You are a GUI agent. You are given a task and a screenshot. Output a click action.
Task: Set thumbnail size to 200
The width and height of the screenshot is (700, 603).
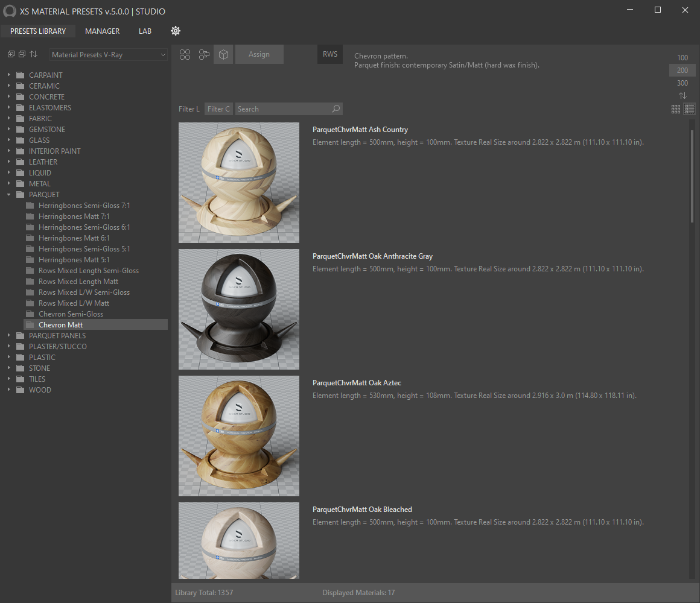pyautogui.click(x=682, y=70)
